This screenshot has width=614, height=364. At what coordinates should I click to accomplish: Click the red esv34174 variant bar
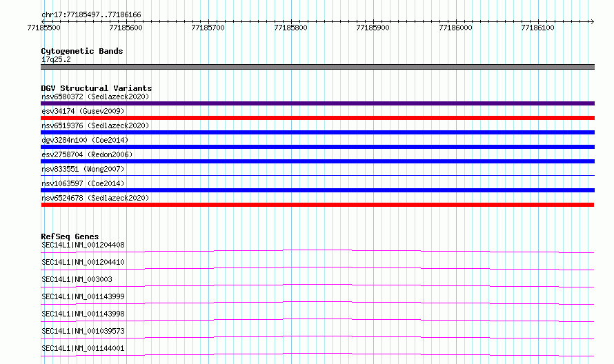click(x=317, y=118)
